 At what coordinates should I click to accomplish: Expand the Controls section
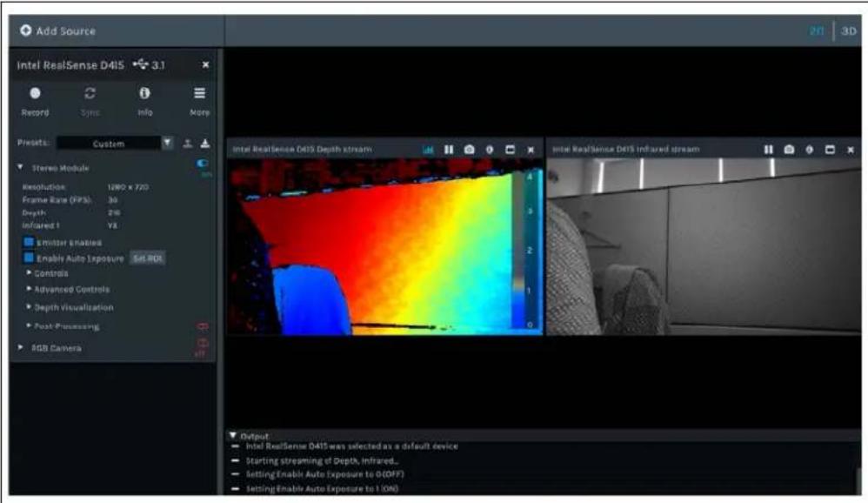click(29, 273)
